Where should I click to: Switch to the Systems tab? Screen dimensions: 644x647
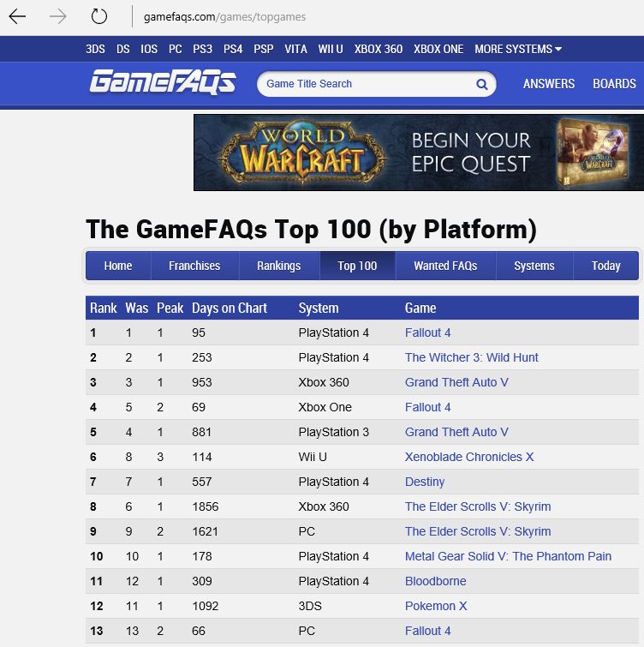tap(534, 266)
